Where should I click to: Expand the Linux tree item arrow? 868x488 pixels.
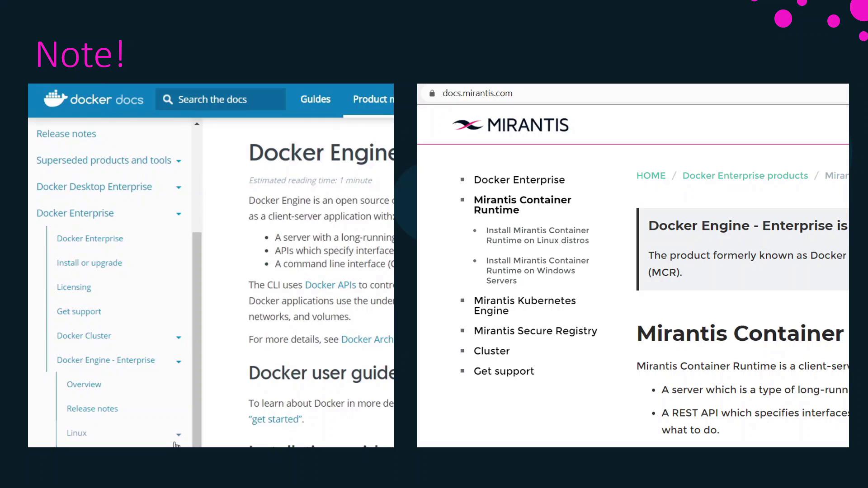pos(179,435)
